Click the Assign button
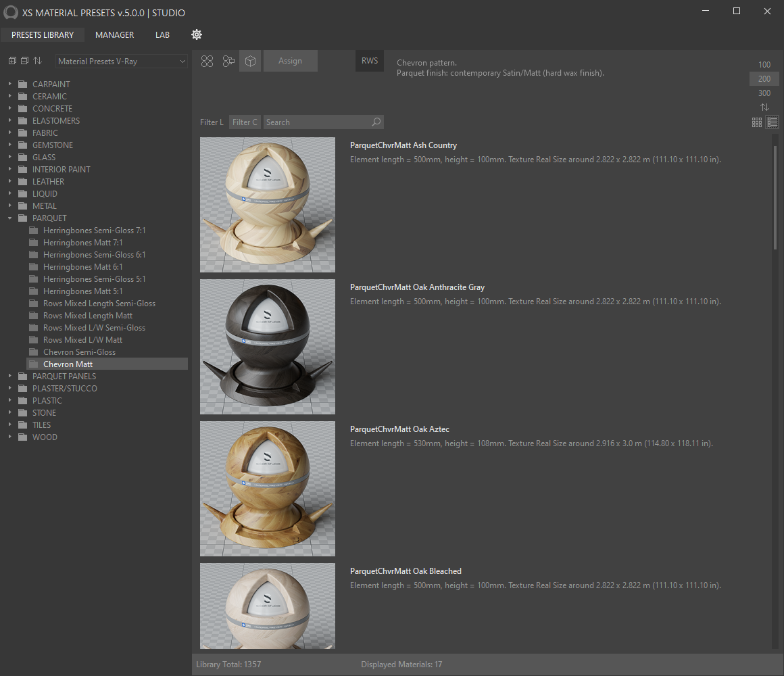784x676 pixels. point(290,61)
